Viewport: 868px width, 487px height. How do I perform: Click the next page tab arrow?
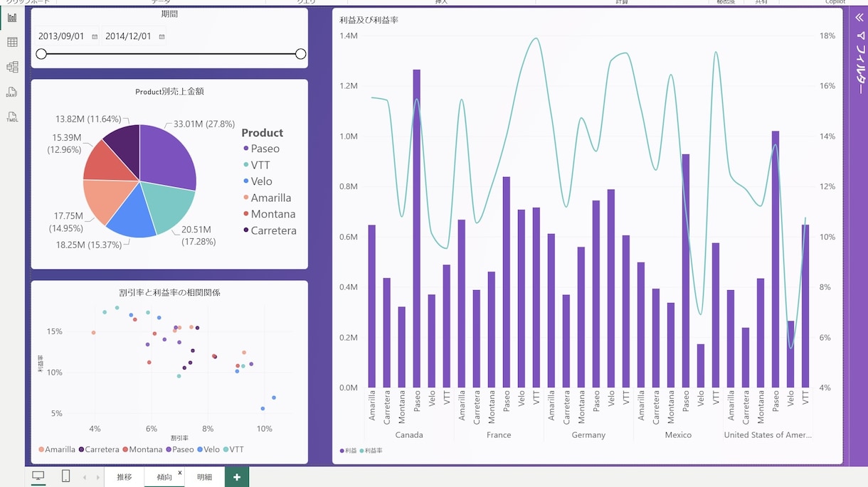tap(97, 477)
